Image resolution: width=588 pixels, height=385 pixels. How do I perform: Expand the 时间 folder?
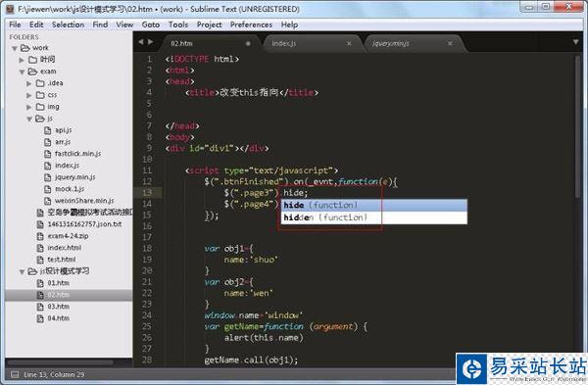[22, 60]
